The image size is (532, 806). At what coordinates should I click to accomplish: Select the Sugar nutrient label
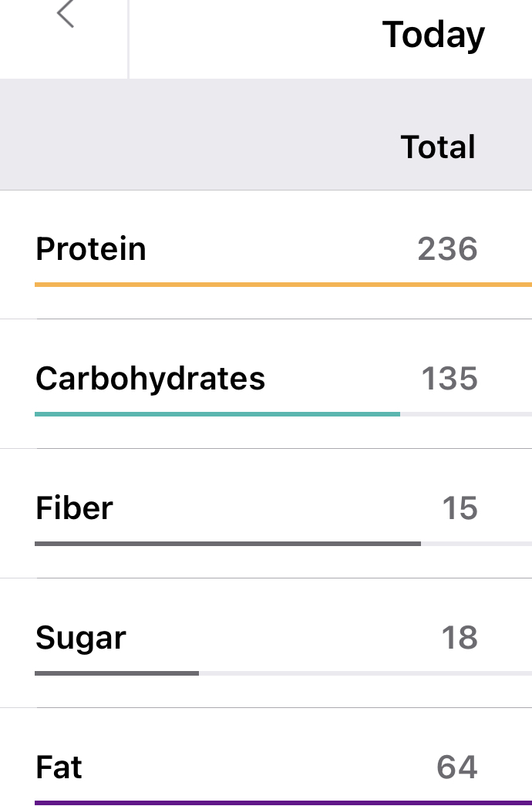click(x=81, y=638)
